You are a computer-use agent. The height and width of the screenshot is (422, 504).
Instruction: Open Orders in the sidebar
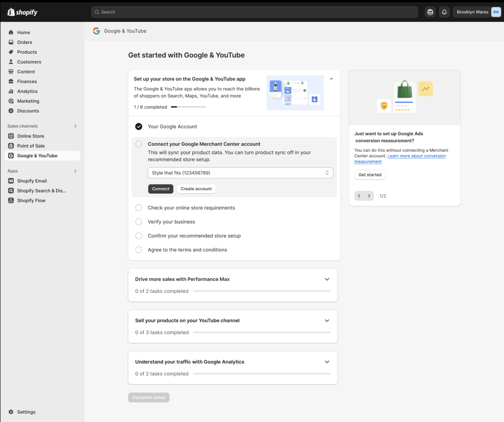(x=42, y=42)
